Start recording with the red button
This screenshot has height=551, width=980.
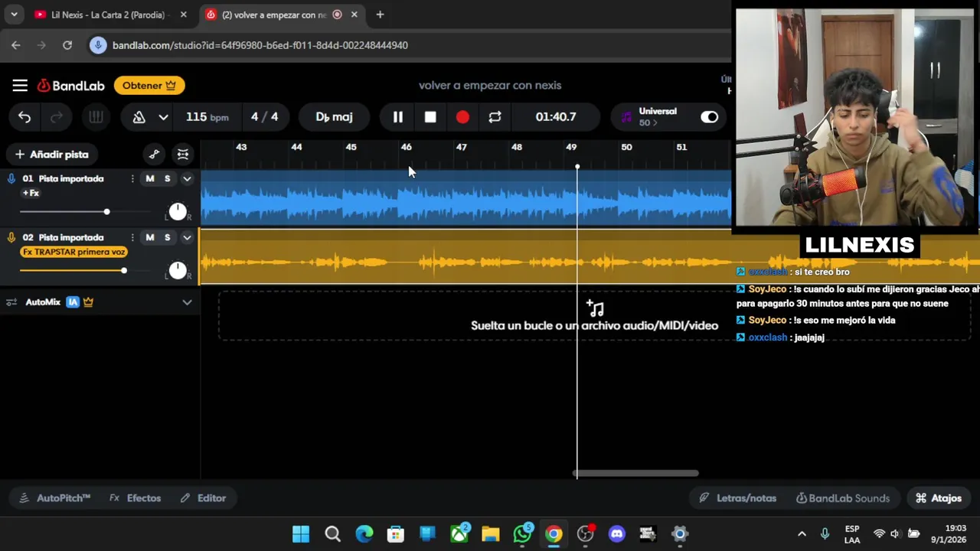tap(462, 117)
